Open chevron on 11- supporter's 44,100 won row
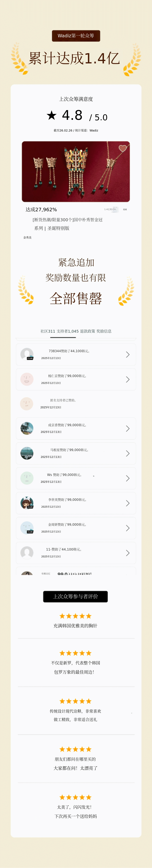The width and height of the screenshot is (152, 868). click(128, 553)
